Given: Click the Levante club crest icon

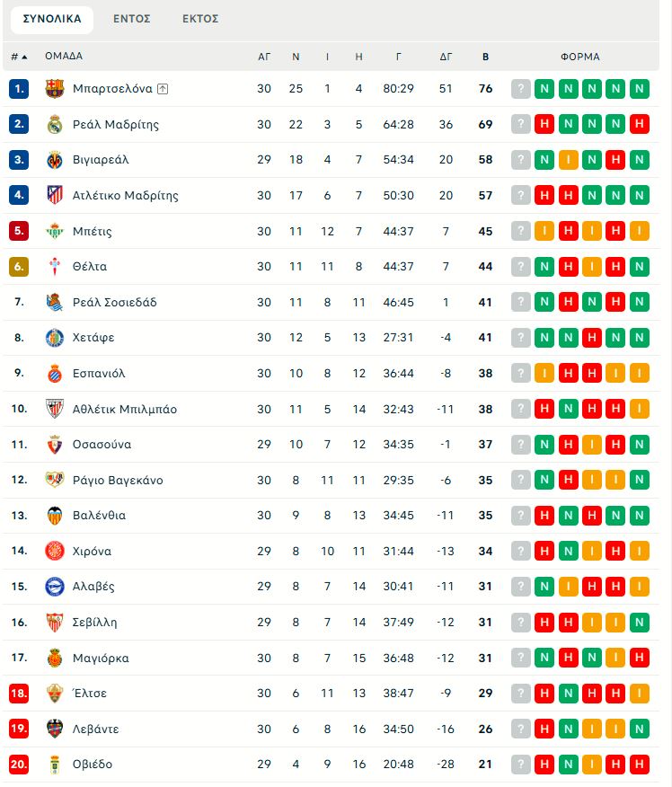Looking at the screenshot, I should 55,729.
